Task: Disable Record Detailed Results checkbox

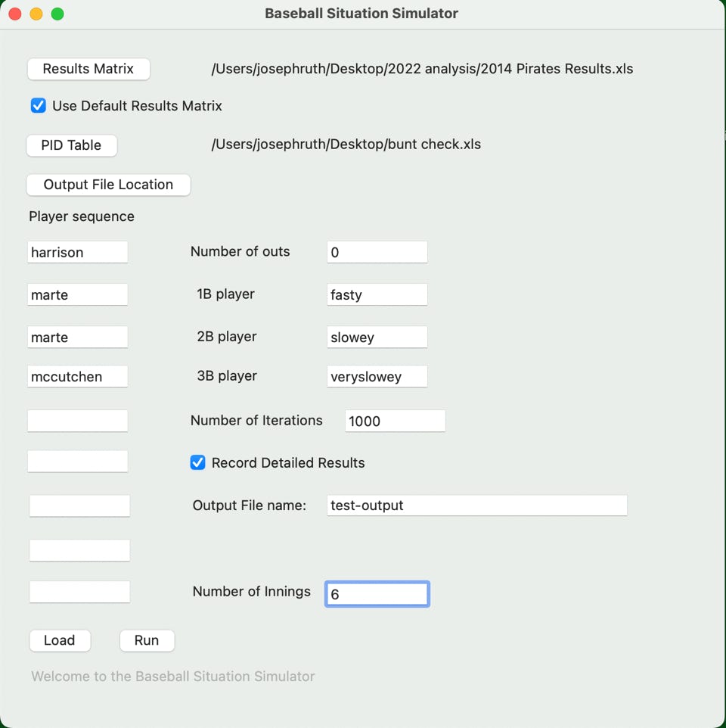Action: (197, 462)
